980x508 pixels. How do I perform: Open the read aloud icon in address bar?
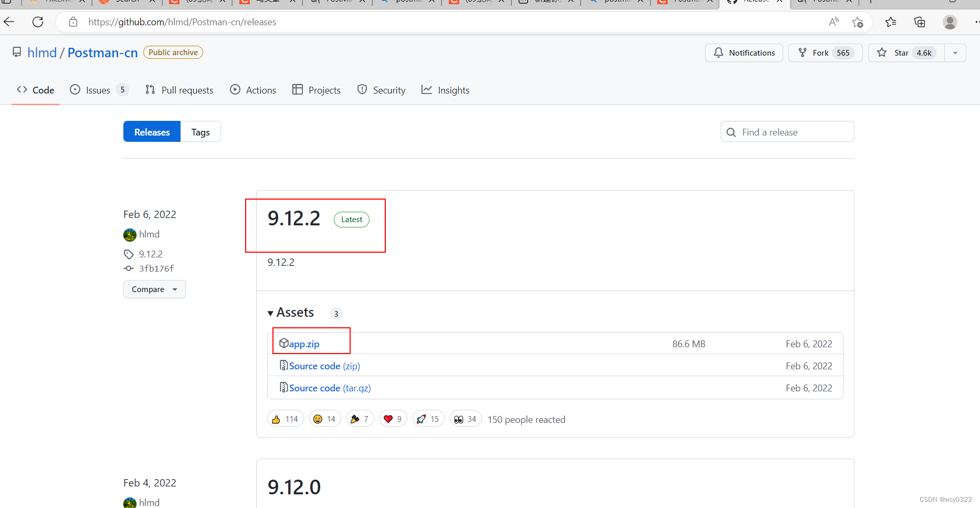834,22
